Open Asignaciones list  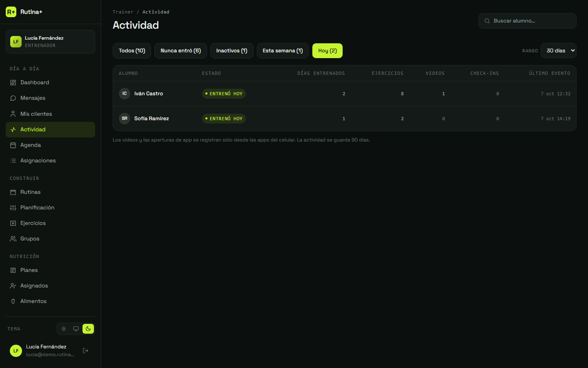coord(50,161)
